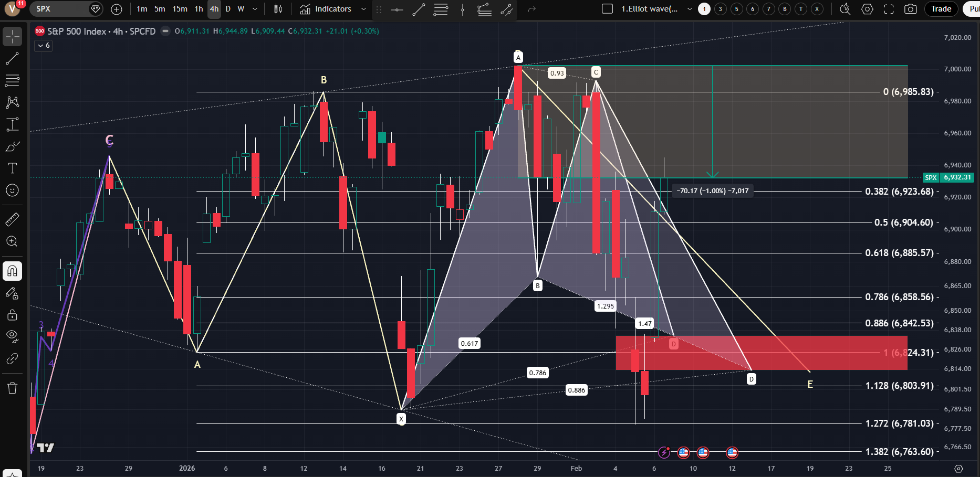This screenshot has width=980, height=477.
Task: Open chart settings hexagon icon
Action: 867,9
